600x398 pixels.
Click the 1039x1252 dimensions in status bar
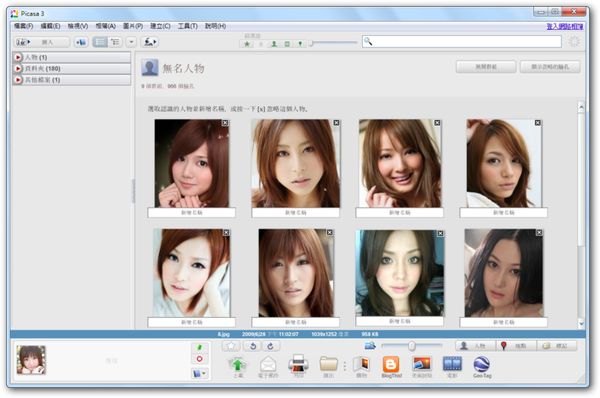click(x=324, y=334)
